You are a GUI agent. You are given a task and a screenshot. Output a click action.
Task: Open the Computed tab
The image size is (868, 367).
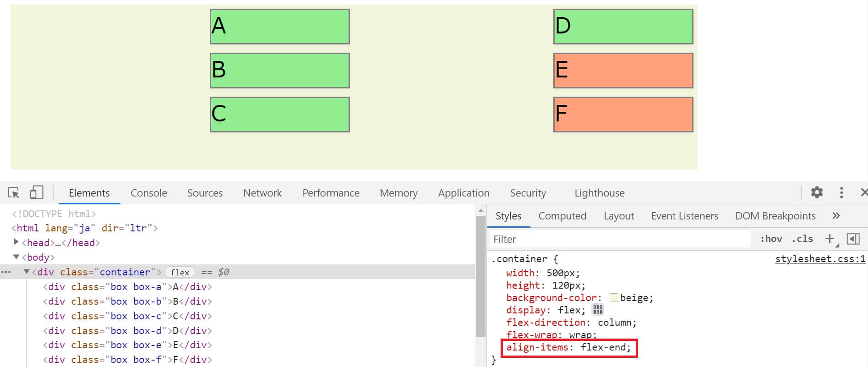click(x=562, y=216)
